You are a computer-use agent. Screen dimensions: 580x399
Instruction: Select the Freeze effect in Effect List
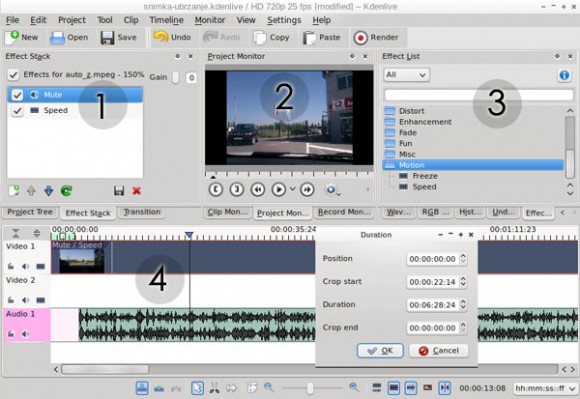pos(425,176)
